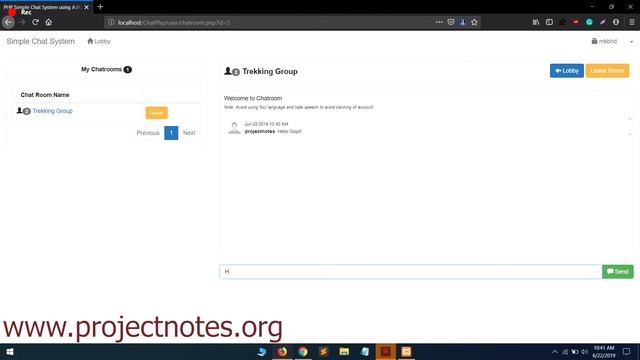Close the PHP Simple Chat System tab
This screenshot has width=640, height=360.
coord(86,7)
